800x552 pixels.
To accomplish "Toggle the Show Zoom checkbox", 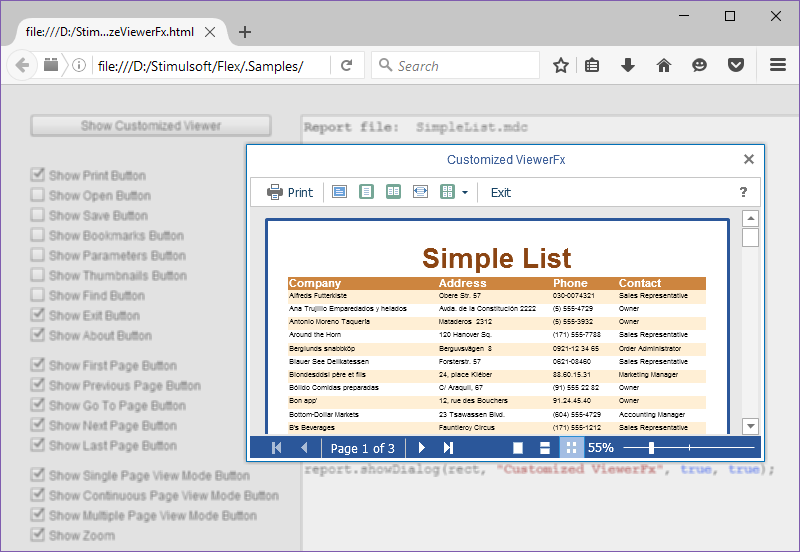I will [x=38, y=536].
